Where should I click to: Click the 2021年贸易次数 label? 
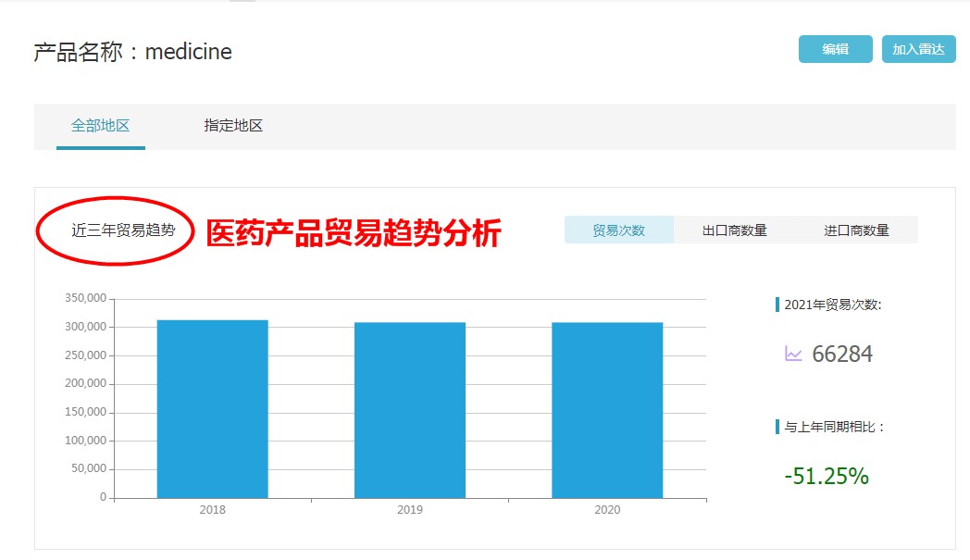(833, 305)
